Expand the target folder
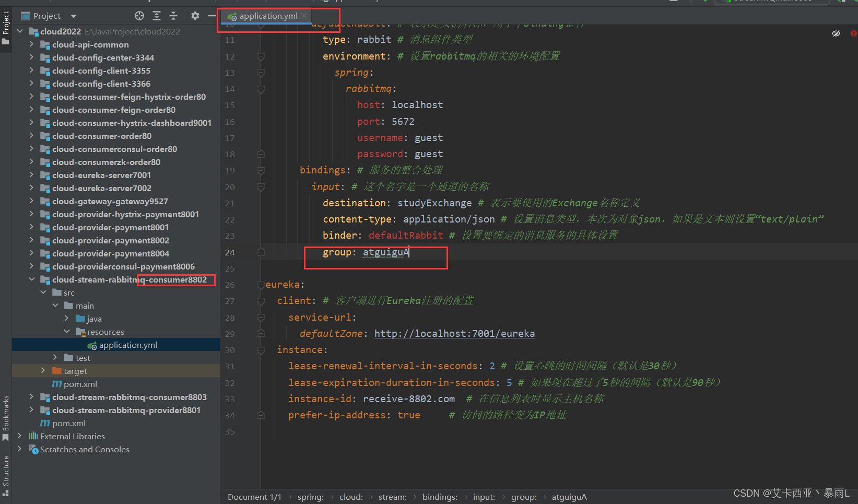The width and height of the screenshot is (858, 504). pos(43,371)
